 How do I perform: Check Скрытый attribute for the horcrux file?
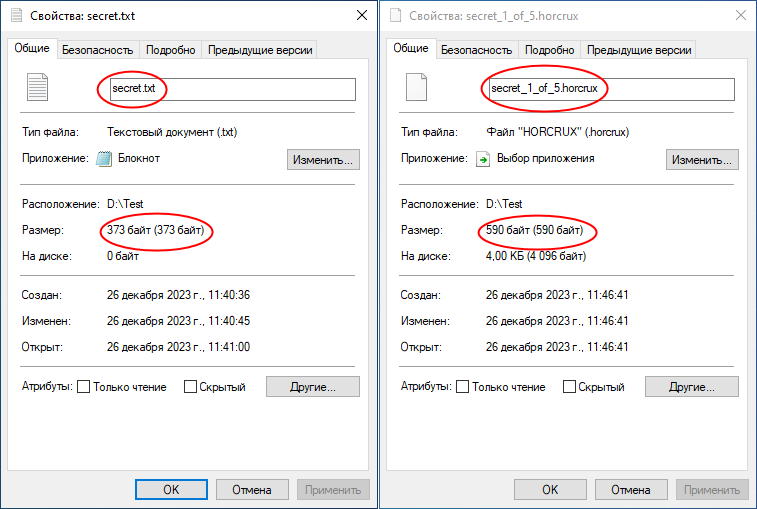click(569, 387)
